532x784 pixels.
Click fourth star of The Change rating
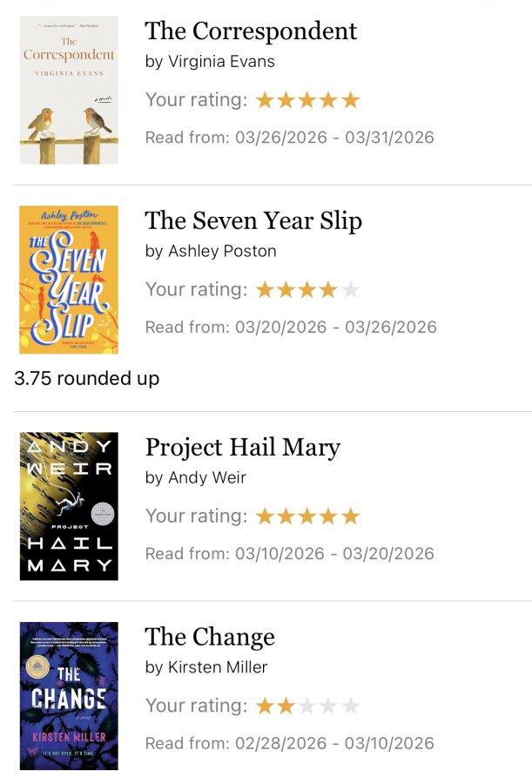pyautogui.click(x=329, y=706)
